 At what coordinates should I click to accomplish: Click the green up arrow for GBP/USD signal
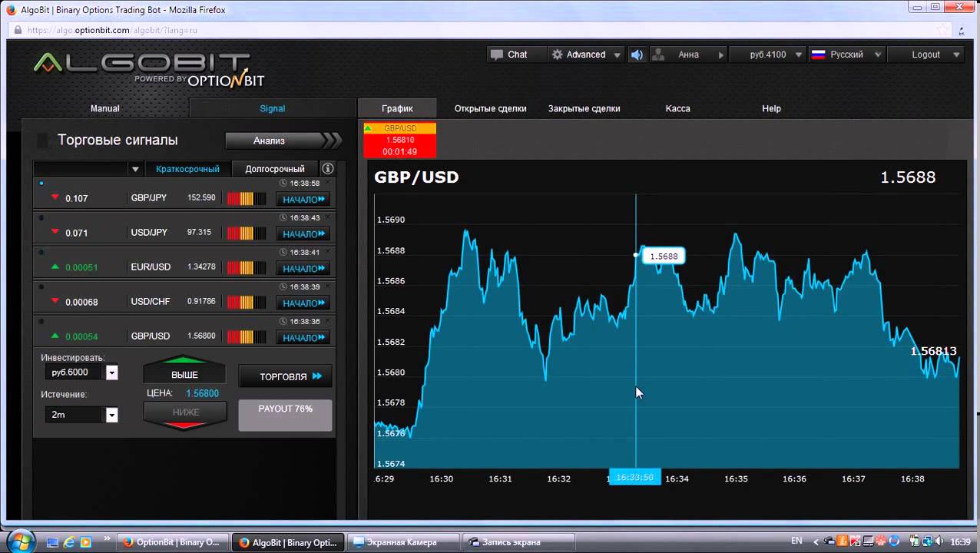pos(55,336)
